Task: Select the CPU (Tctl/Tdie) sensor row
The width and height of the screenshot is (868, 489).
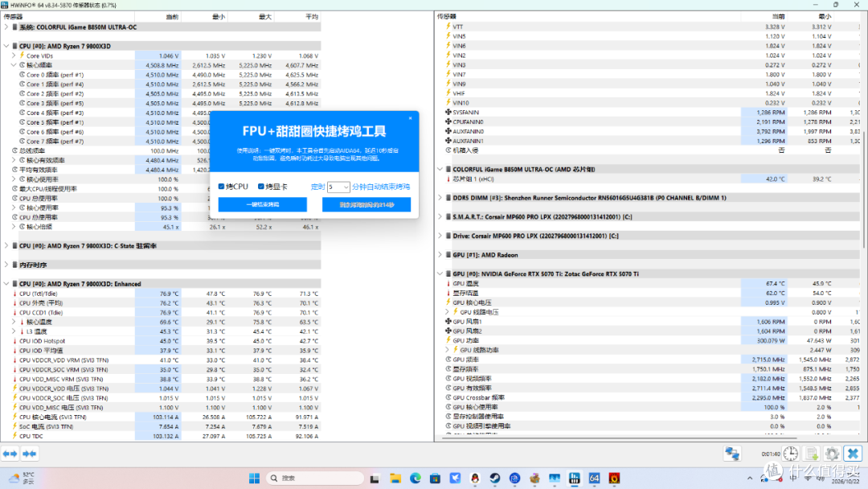Action: coord(162,294)
